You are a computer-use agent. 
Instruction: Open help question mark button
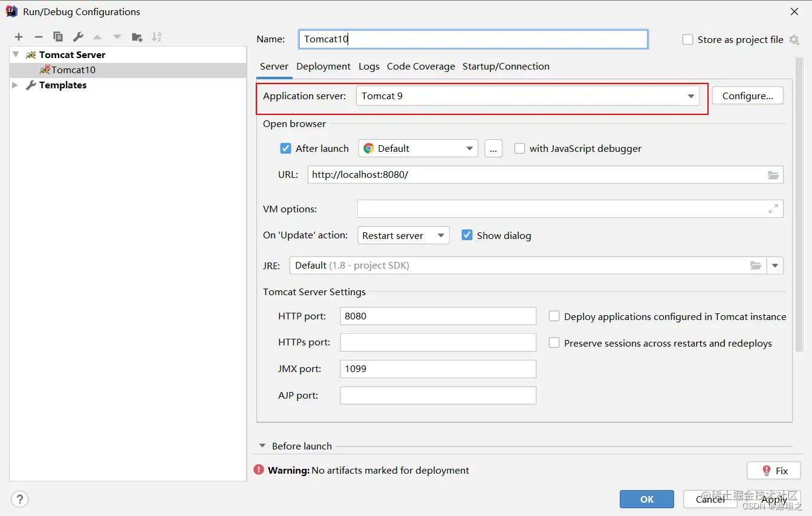point(20,499)
